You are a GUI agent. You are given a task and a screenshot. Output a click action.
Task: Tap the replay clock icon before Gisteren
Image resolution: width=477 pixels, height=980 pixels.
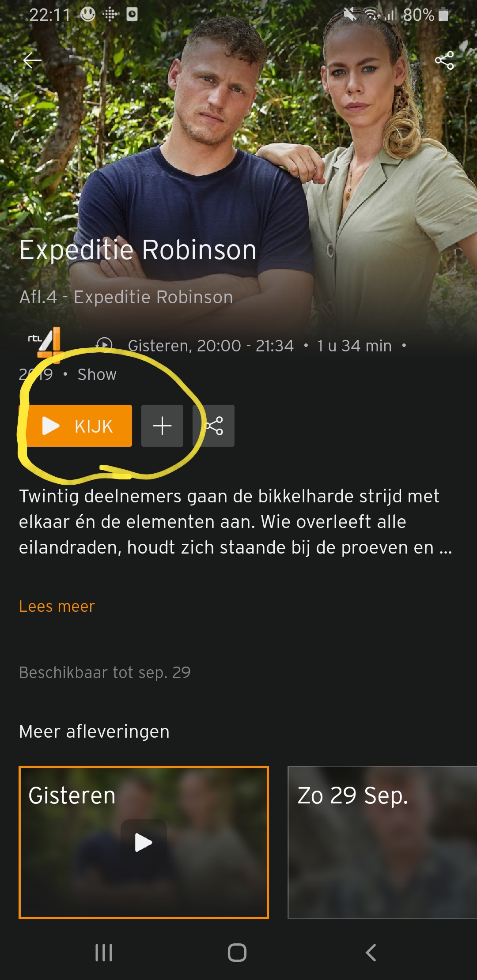(x=104, y=345)
